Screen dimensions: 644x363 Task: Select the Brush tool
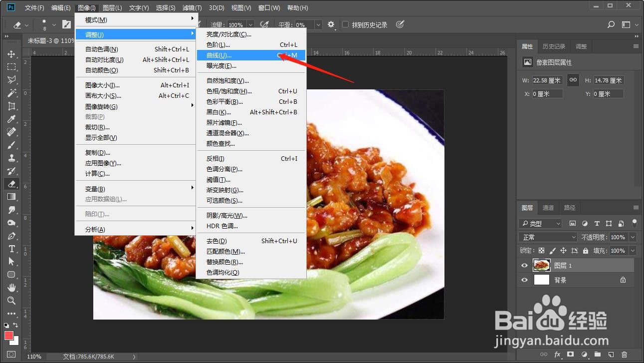[x=12, y=145]
